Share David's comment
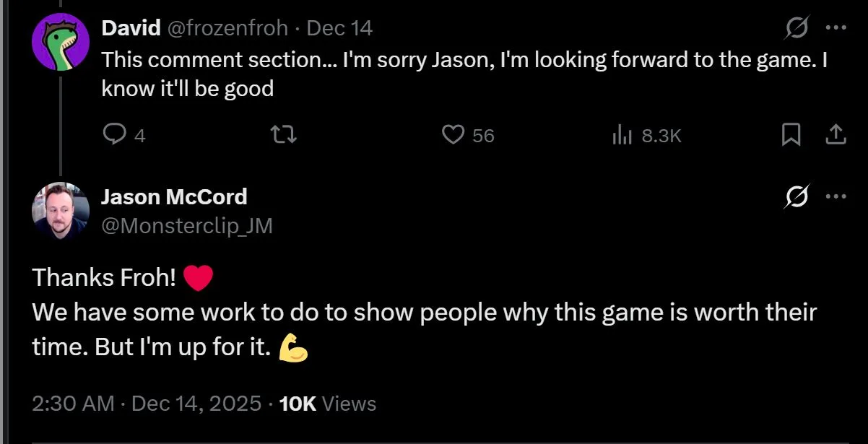Screen dimensions: 868x444 click(x=836, y=135)
